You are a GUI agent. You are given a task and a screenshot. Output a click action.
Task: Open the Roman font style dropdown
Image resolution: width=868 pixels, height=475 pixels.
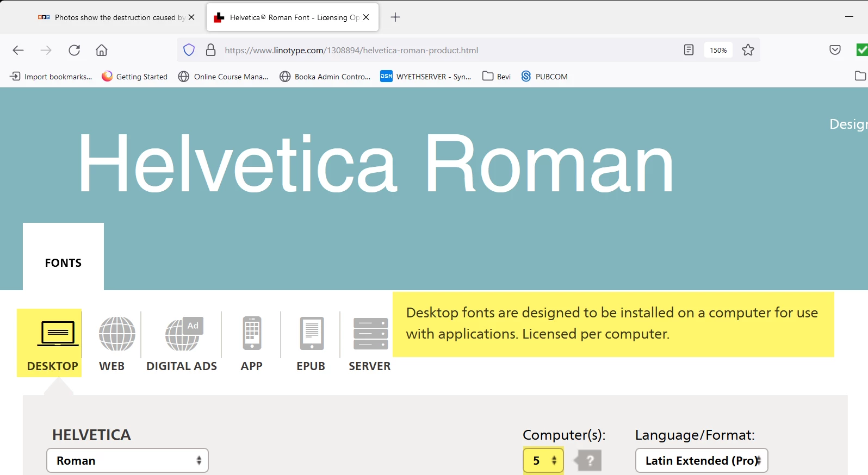(x=128, y=460)
